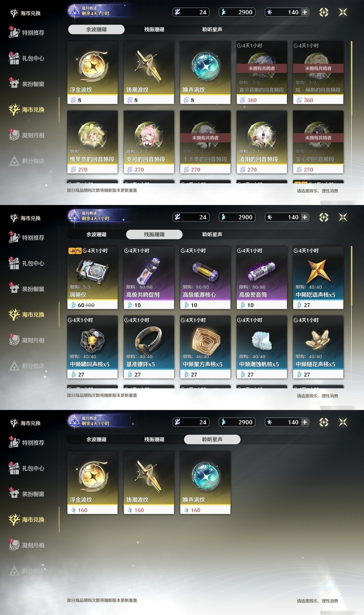Click the highlighted 余波珊瑚 tab
The width and height of the screenshot is (364, 615).
[x=96, y=29]
